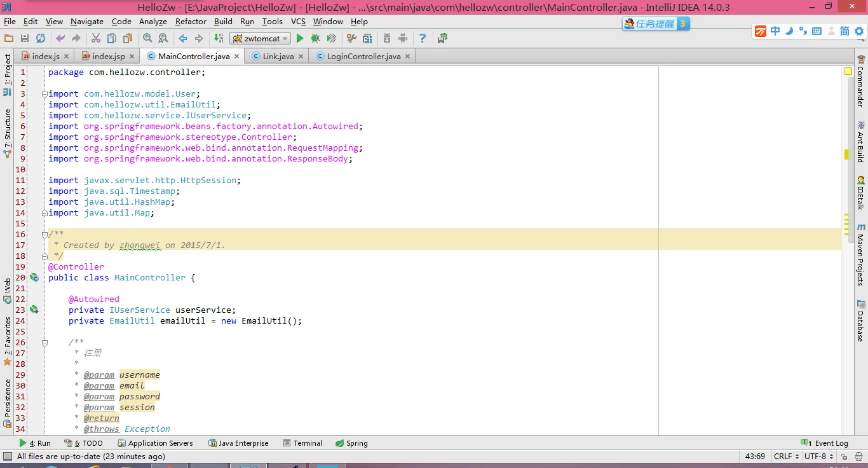Open the zwtomcat run configuration dropdown
The height and width of the screenshot is (468, 868).
260,39
